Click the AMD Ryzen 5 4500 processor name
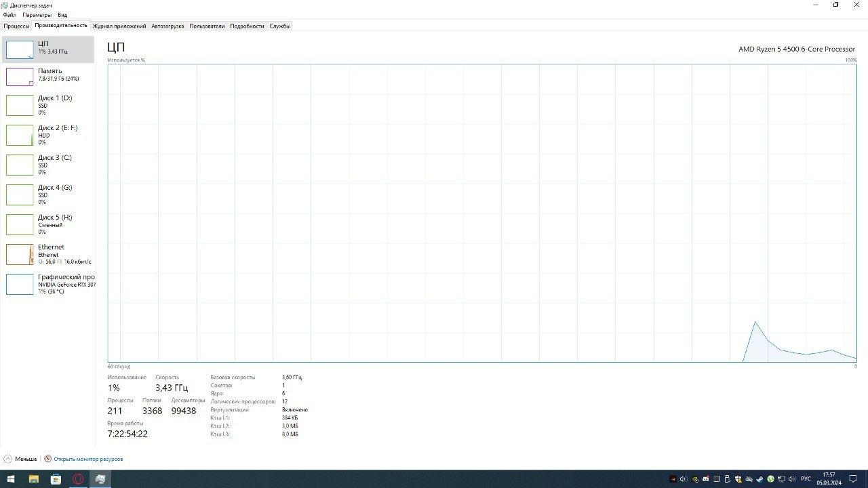The image size is (868, 488). tap(797, 49)
